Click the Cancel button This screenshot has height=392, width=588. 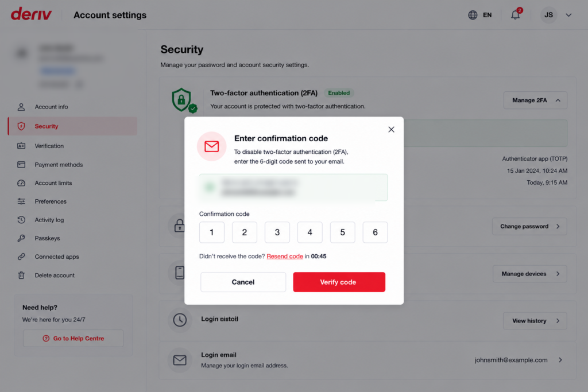tap(243, 282)
